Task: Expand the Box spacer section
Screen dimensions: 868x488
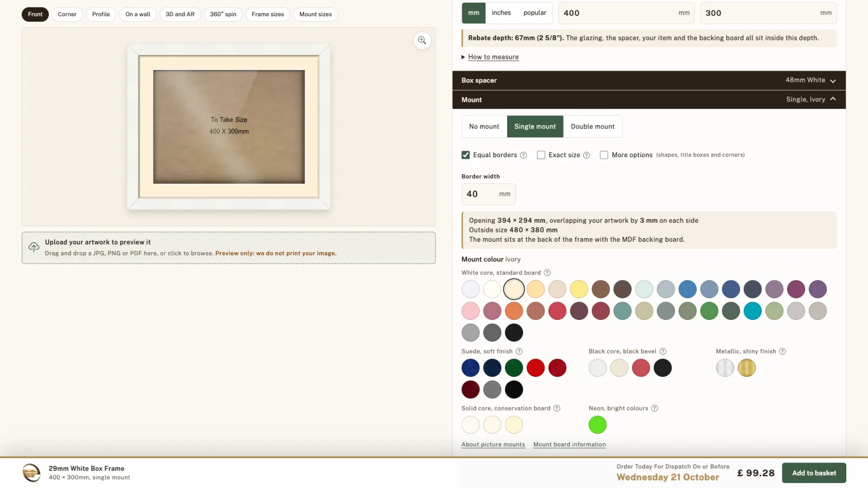Action: pyautogui.click(x=649, y=80)
